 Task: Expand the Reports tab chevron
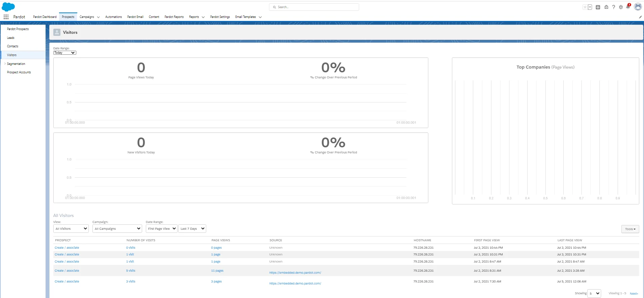(x=203, y=17)
